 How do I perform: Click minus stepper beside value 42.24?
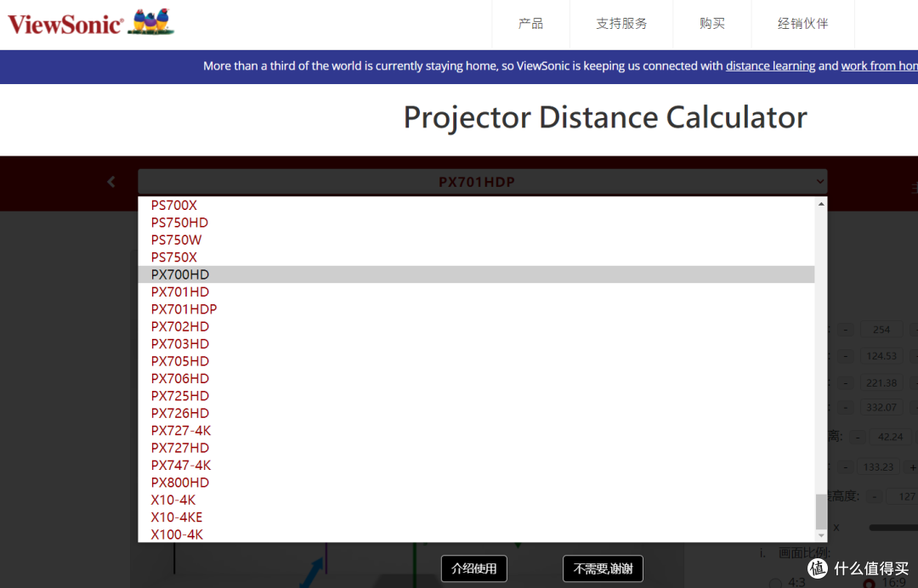click(858, 437)
